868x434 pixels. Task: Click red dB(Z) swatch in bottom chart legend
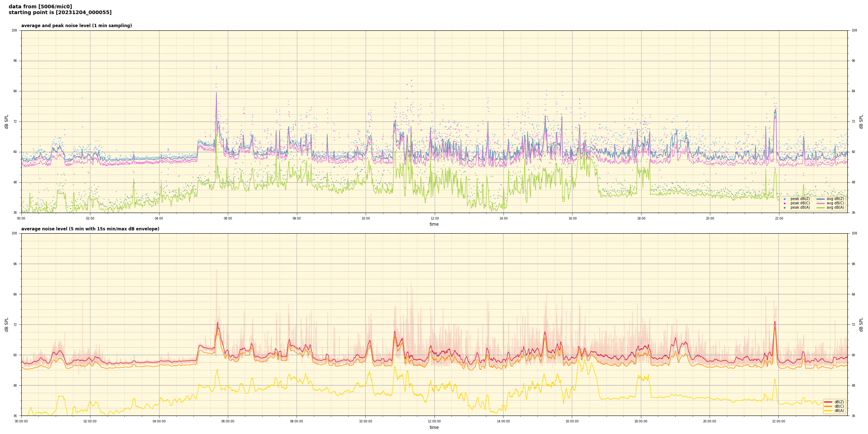[x=828, y=402]
